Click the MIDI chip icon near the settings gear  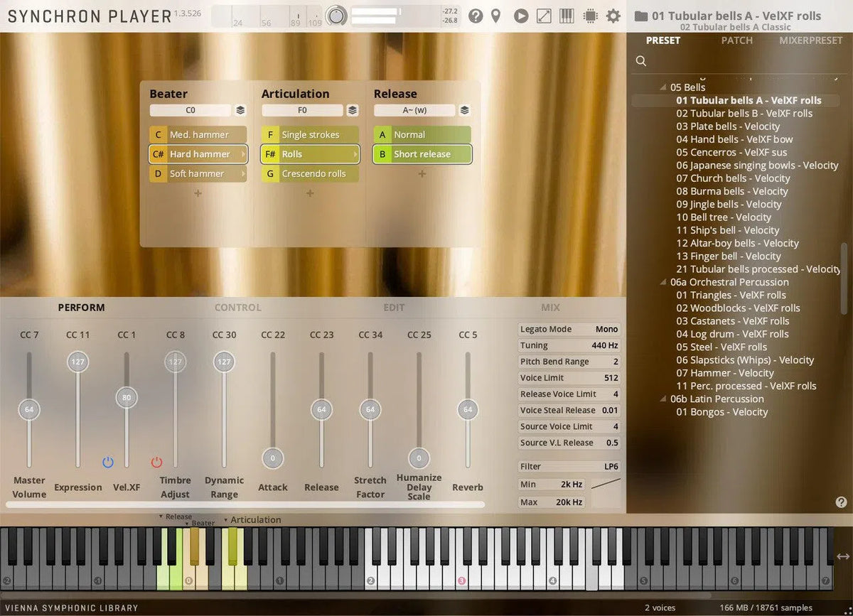(x=590, y=16)
